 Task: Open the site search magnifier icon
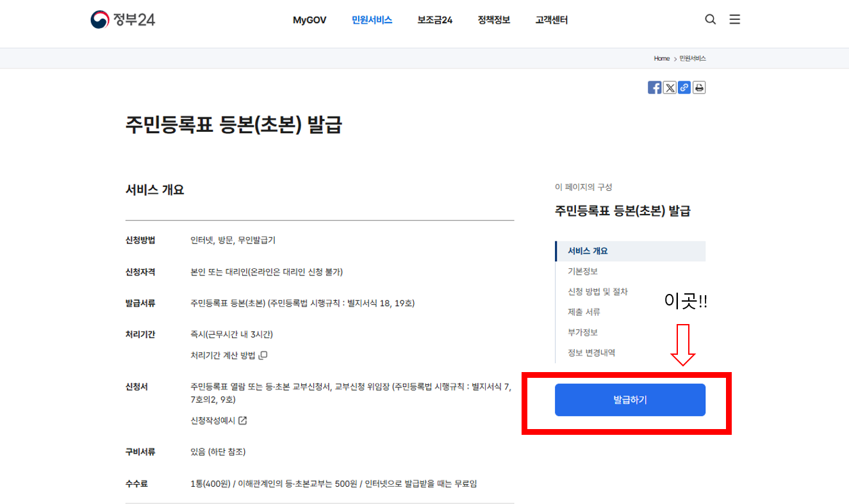[710, 19]
